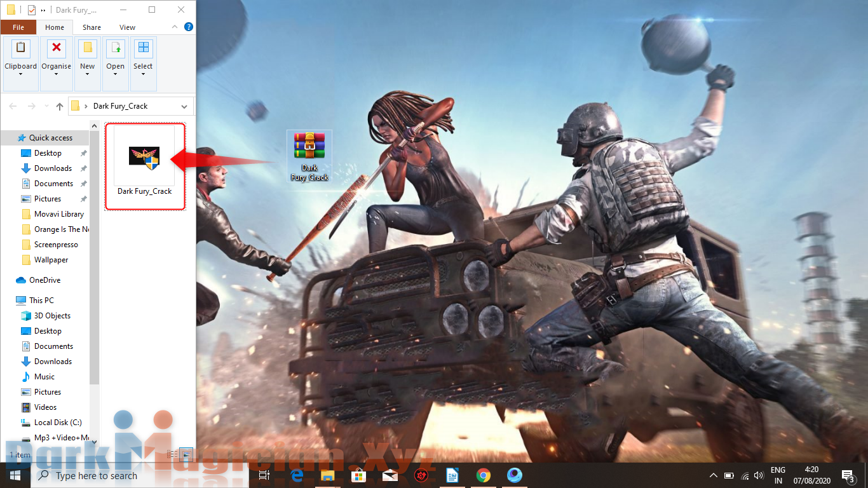Go up one folder level with the arrow
Screen dimensions: 868x488
59,106
